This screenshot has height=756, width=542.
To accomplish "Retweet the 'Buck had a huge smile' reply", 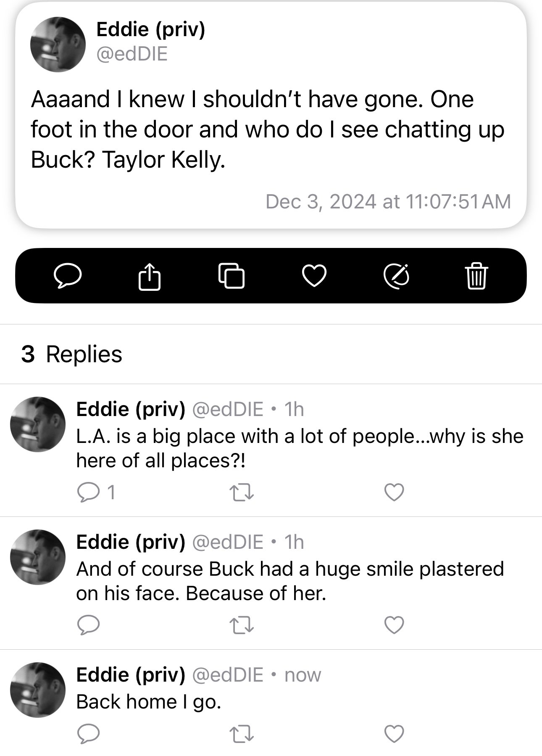I will coord(242,625).
